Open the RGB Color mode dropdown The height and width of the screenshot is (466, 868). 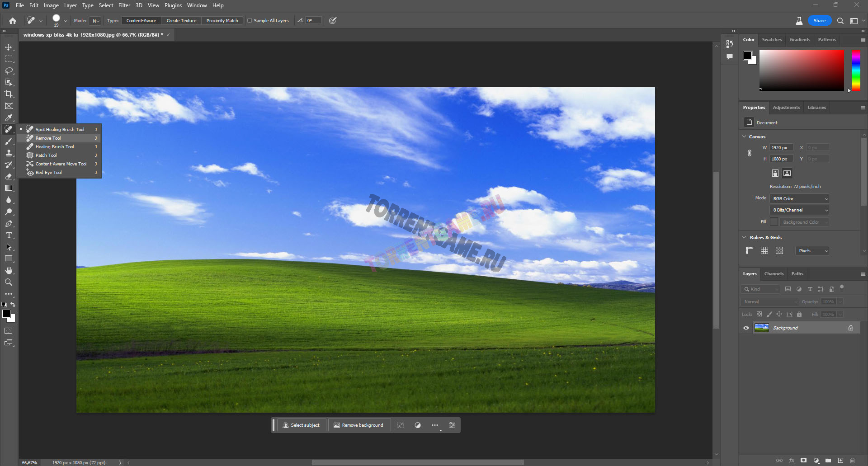[x=800, y=198]
